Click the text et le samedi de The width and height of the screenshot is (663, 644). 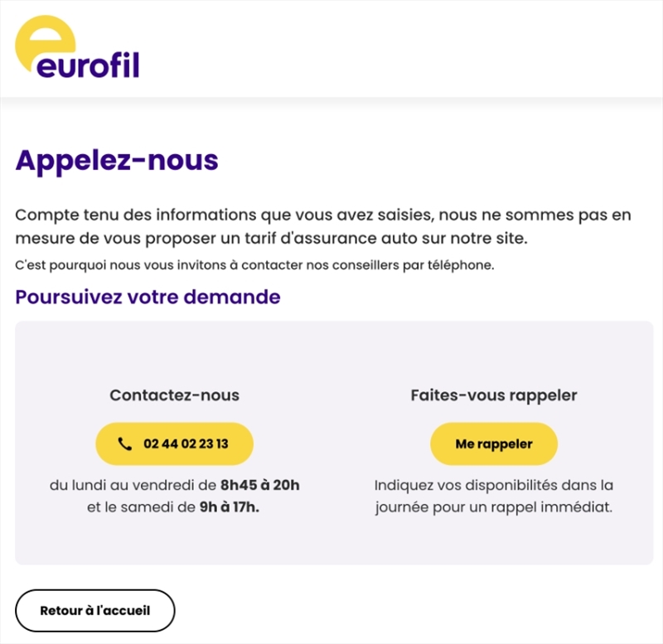tap(140, 507)
